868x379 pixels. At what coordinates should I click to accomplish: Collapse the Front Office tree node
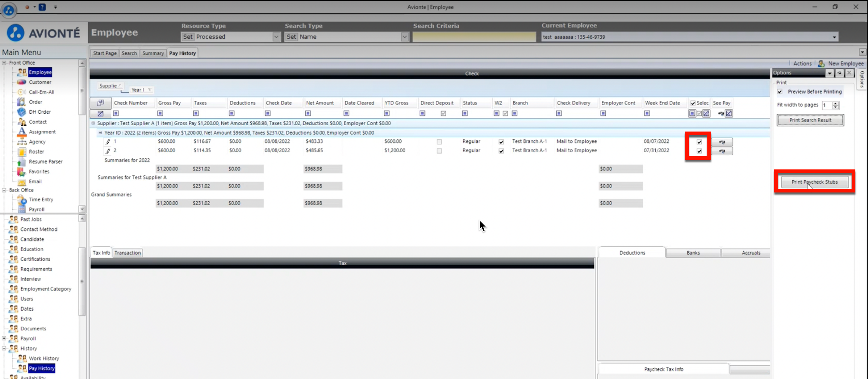4,63
